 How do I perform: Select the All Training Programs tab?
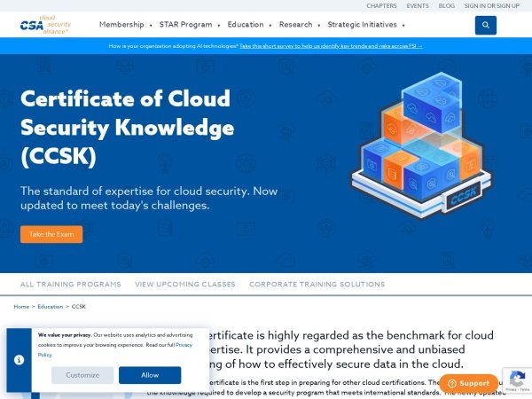71,285
